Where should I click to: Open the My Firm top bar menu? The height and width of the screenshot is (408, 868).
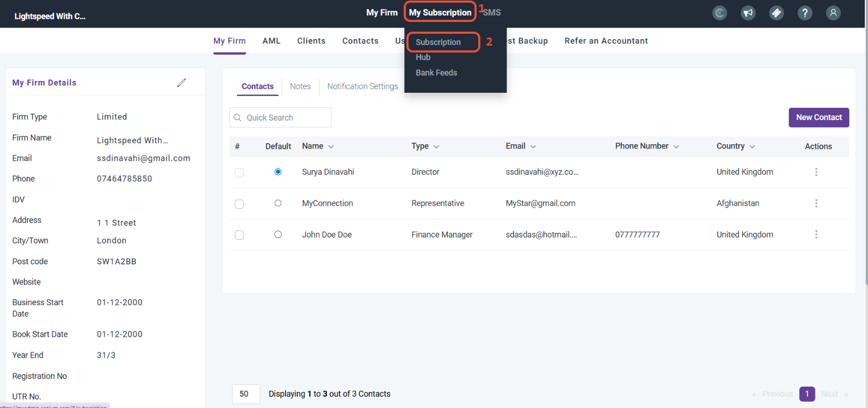pyautogui.click(x=382, y=12)
